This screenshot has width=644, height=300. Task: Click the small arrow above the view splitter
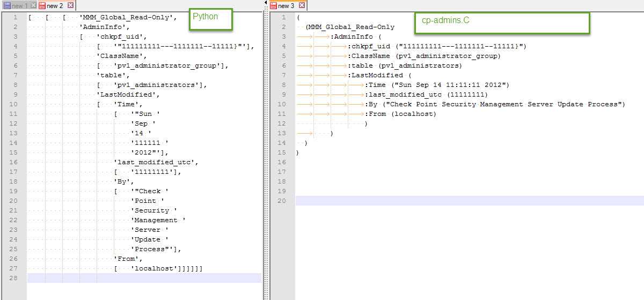tap(265, 3)
